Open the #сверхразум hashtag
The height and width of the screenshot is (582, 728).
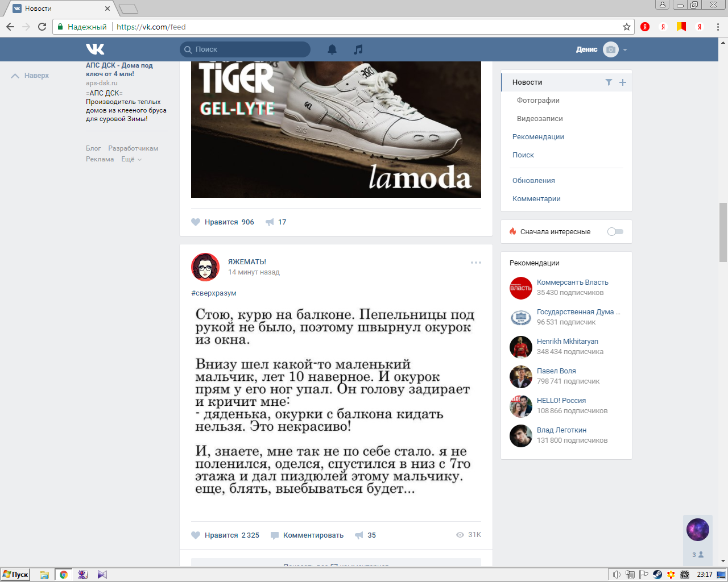[214, 293]
